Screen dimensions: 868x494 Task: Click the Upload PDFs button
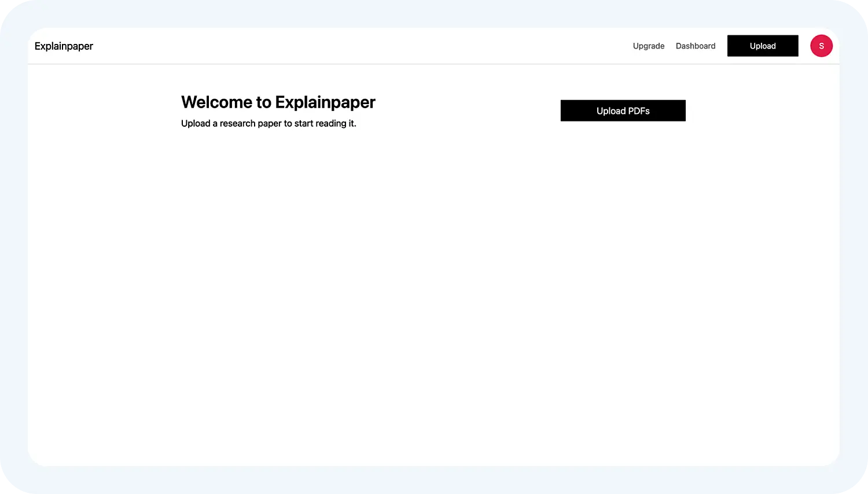tap(623, 110)
